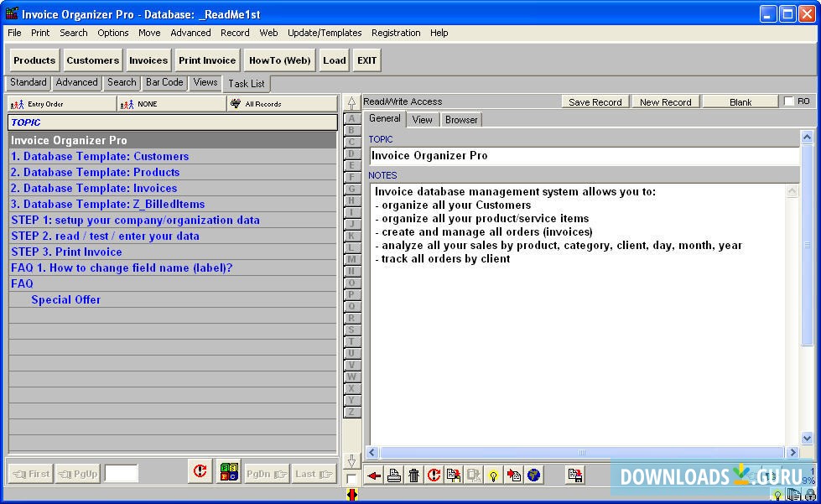821x504 pixels.
Task: Select the Standard tab
Action: pos(29,82)
